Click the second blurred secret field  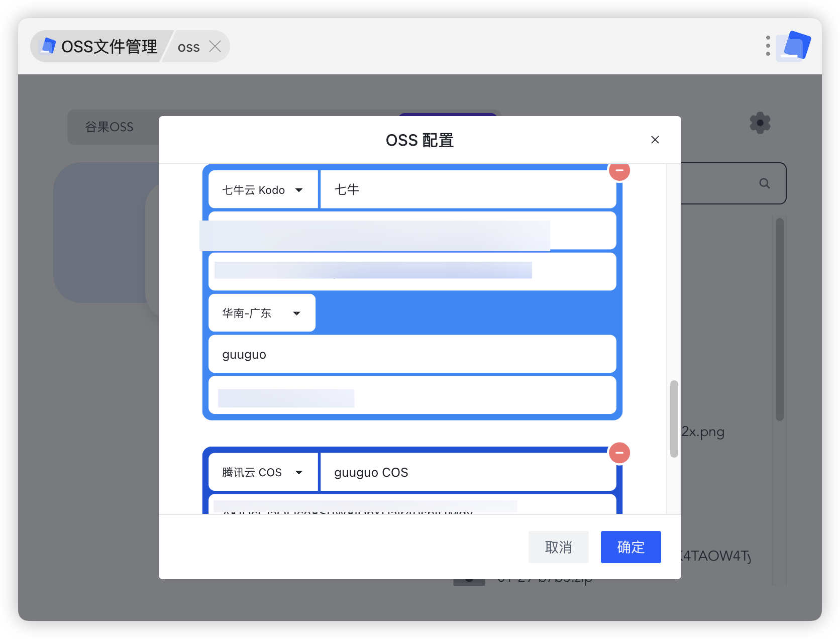[x=412, y=272]
